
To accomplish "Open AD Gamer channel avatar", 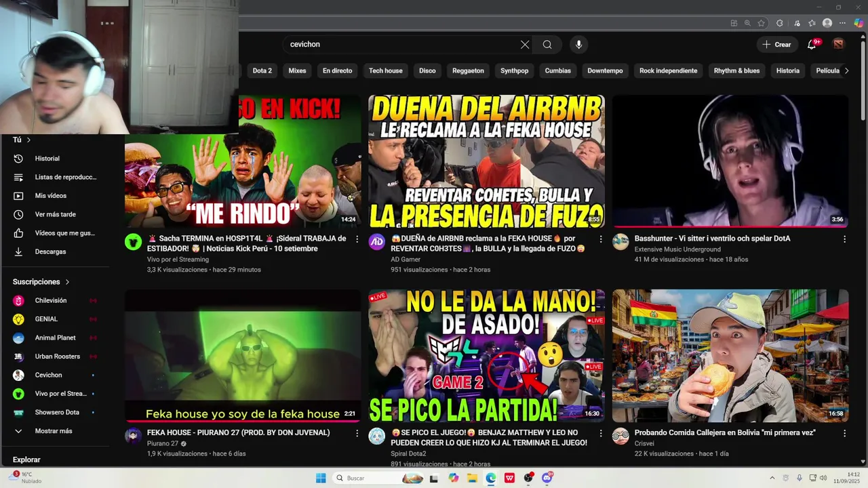I will (376, 242).
